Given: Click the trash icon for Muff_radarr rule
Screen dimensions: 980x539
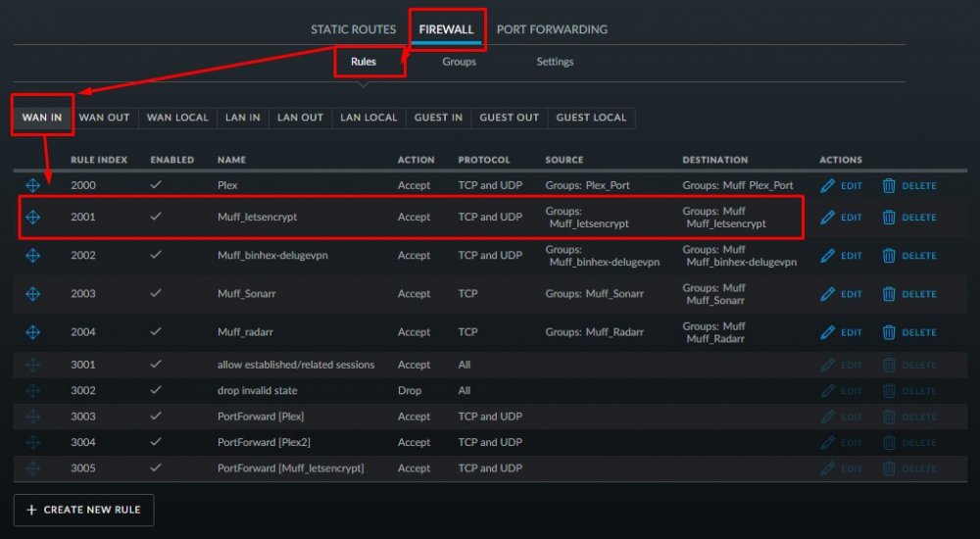Looking at the screenshot, I should [x=889, y=332].
